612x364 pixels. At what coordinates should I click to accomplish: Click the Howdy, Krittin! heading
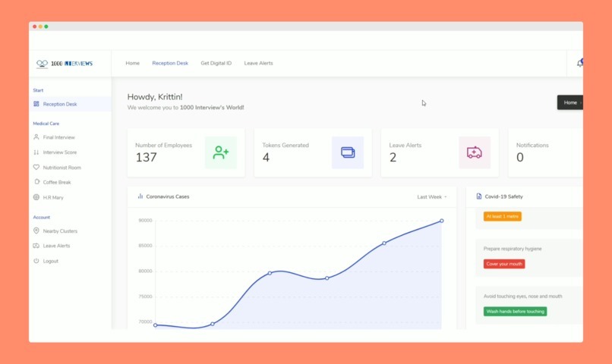pos(155,96)
